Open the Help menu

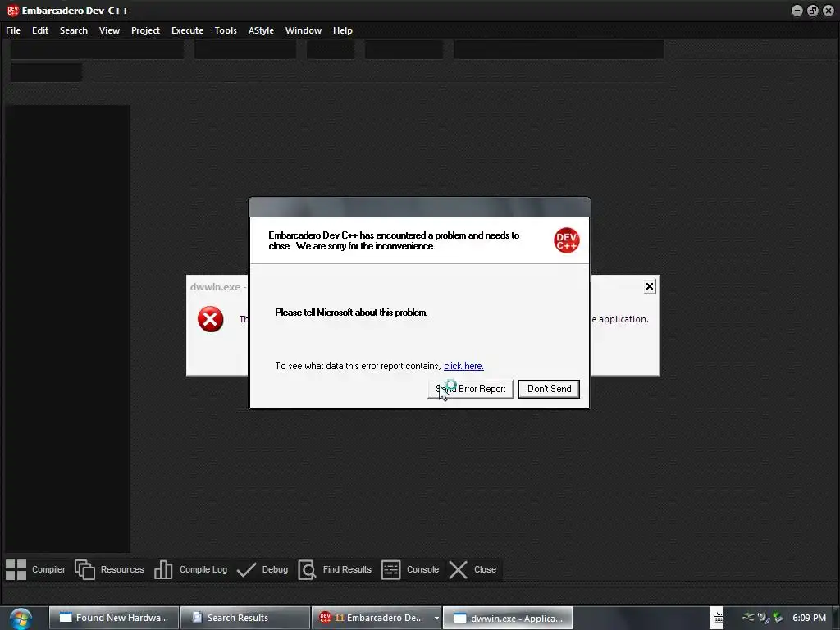tap(343, 30)
